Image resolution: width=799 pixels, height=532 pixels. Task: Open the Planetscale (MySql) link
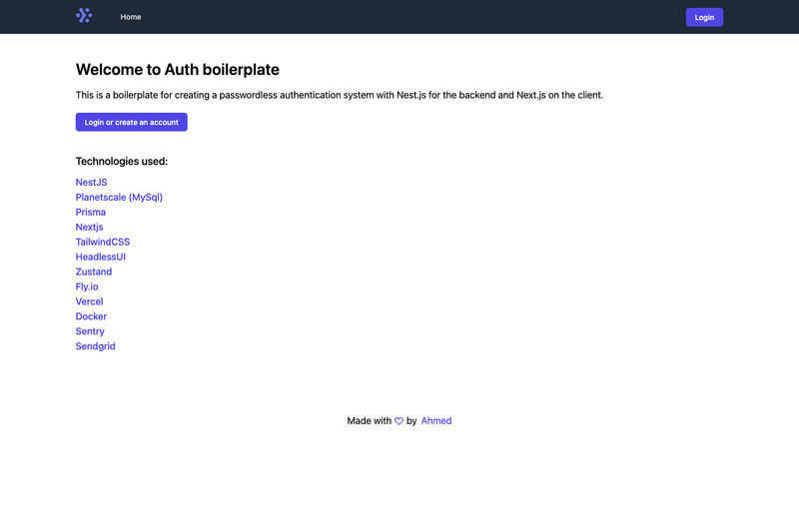[x=119, y=197]
